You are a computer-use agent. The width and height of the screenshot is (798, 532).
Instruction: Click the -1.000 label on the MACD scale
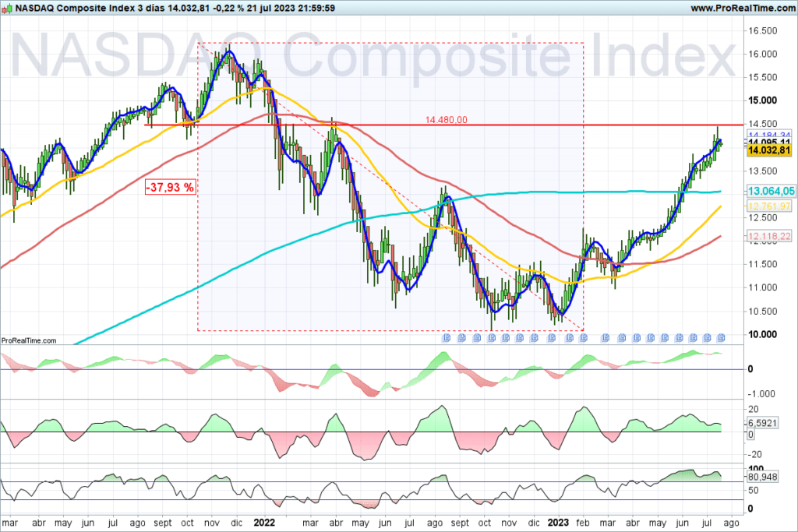(761, 393)
